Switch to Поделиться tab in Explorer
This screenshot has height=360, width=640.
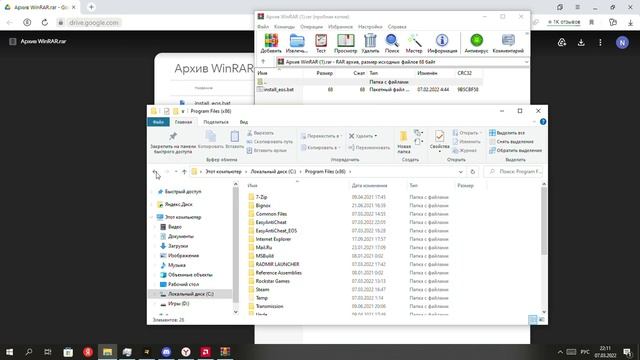click(x=216, y=122)
